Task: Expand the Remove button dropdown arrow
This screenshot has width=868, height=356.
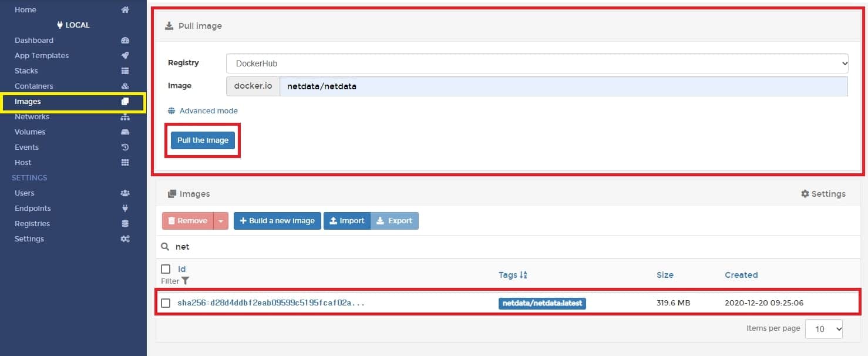Action: coord(221,221)
